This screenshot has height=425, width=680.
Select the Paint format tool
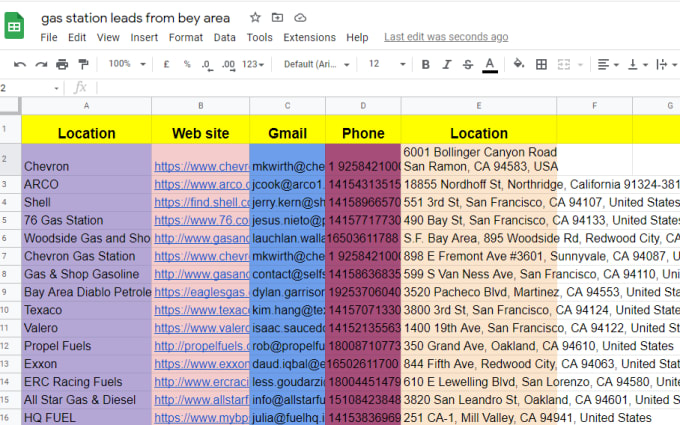point(83,64)
